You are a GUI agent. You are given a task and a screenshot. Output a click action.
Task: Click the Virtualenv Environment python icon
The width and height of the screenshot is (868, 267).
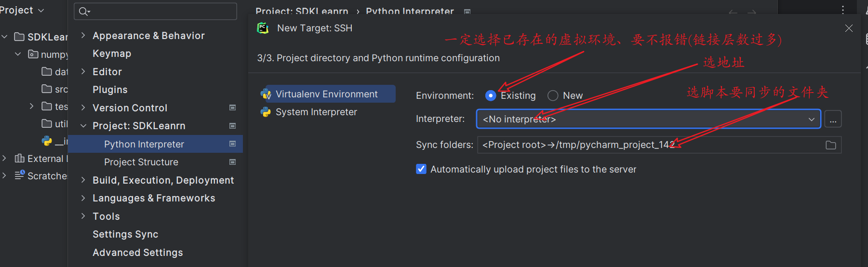point(266,94)
